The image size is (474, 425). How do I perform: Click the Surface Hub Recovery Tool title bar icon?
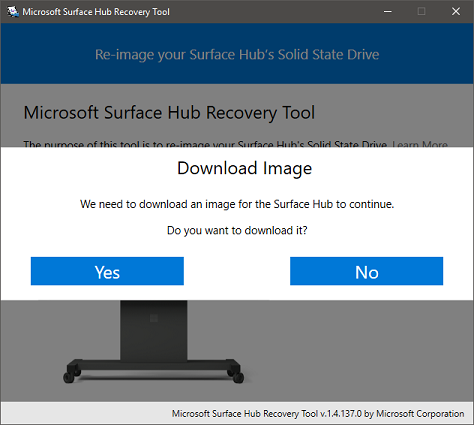point(13,11)
